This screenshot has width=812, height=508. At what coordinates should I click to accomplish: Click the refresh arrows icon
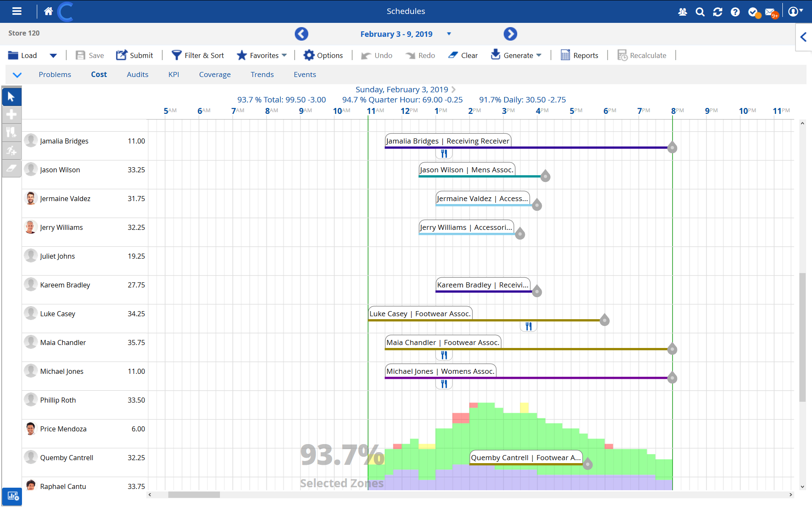coord(718,12)
